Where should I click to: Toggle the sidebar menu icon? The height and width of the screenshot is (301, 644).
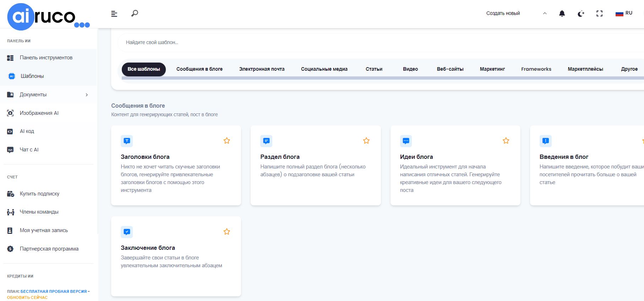(x=114, y=14)
